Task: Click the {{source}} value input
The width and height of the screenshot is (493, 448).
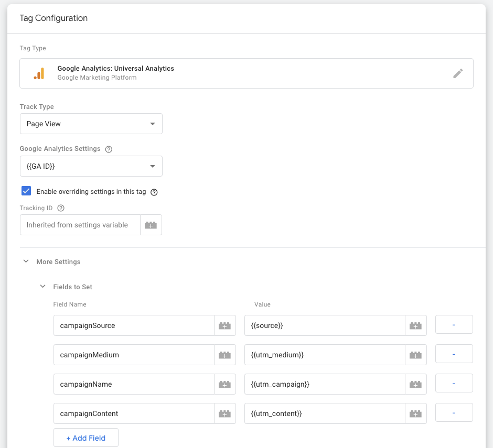Action: (325, 325)
